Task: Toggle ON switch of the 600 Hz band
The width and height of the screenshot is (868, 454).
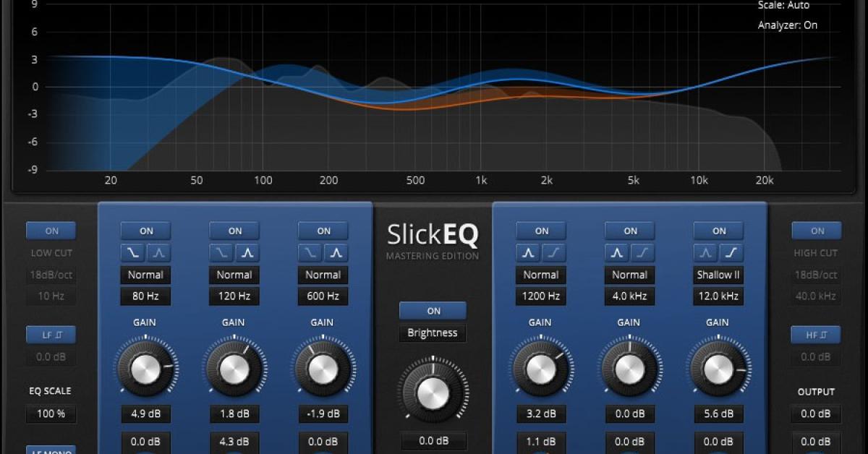Action: pyautogui.click(x=324, y=231)
